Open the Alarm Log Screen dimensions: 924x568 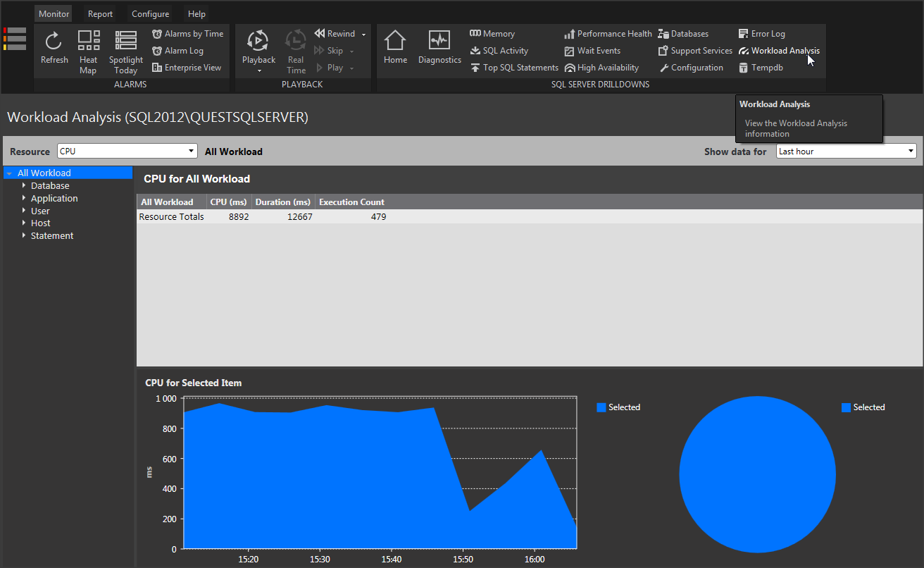(177, 51)
